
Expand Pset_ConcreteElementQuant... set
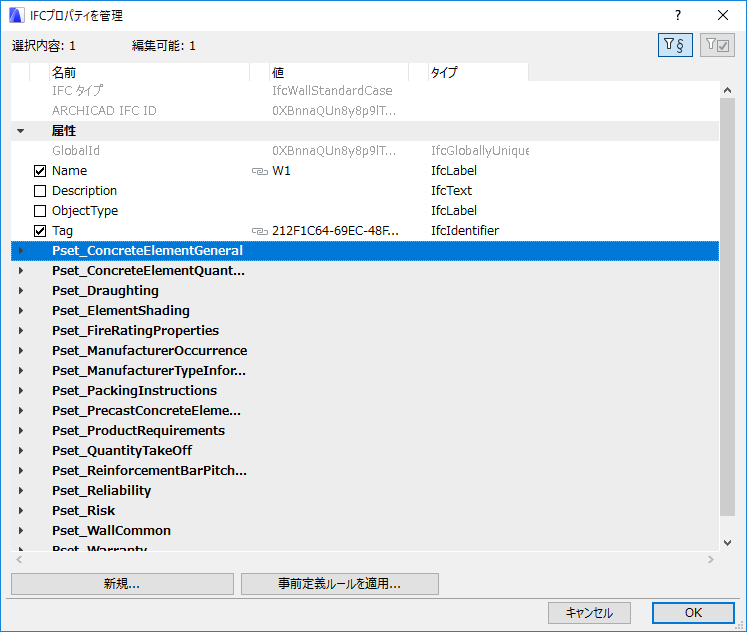[20, 271]
